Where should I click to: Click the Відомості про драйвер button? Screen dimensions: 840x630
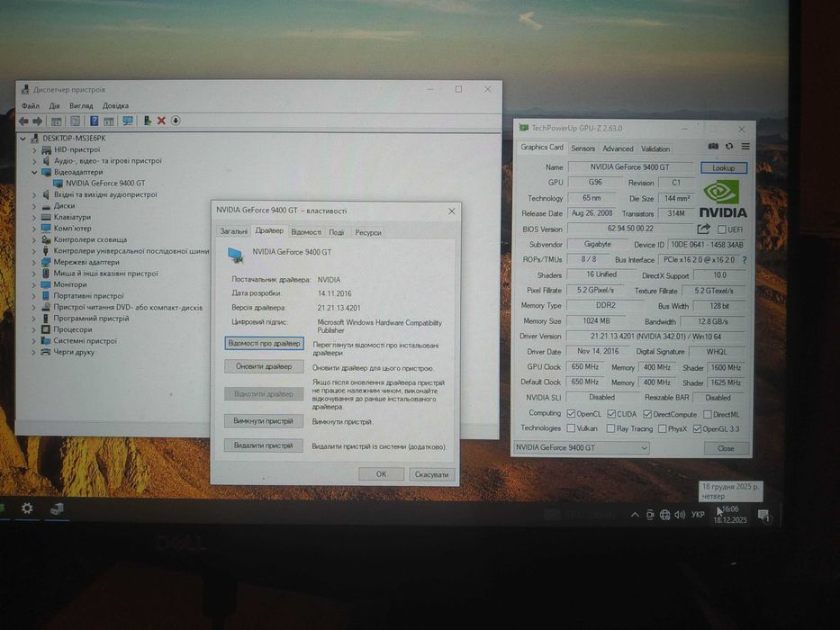tap(264, 344)
